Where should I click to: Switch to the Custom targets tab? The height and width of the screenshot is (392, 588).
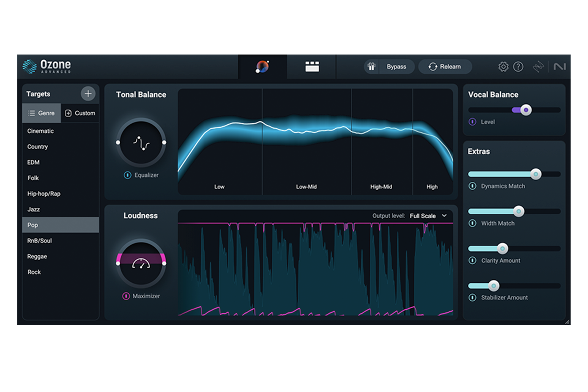pyautogui.click(x=80, y=113)
